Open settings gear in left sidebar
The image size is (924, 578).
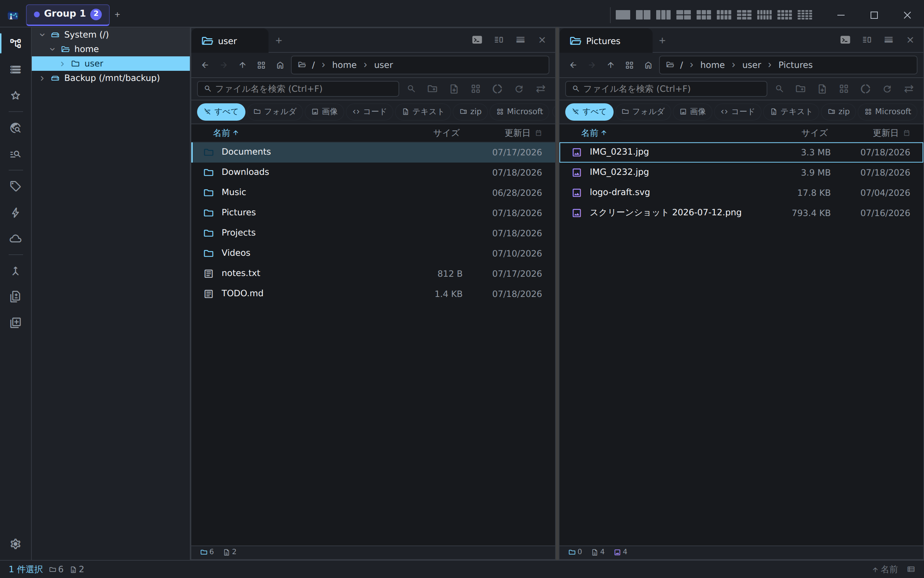[x=15, y=544]
